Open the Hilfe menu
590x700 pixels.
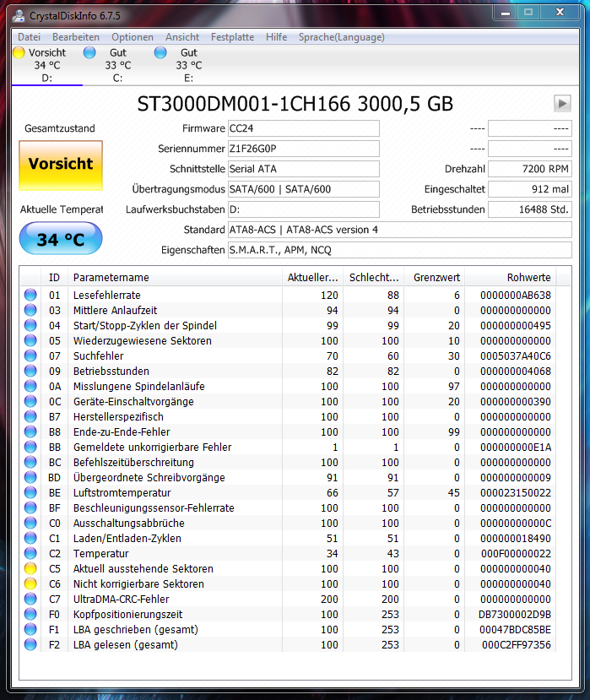[276, 37]
